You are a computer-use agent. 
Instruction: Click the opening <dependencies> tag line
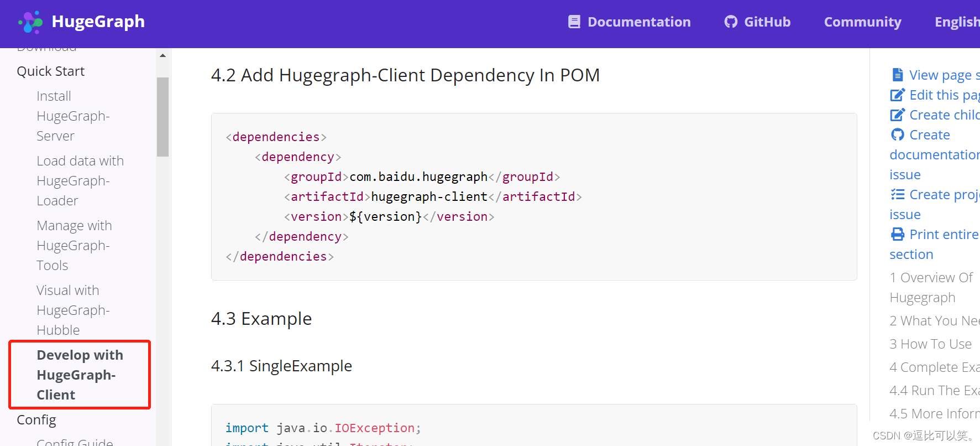tap(276, 137)
